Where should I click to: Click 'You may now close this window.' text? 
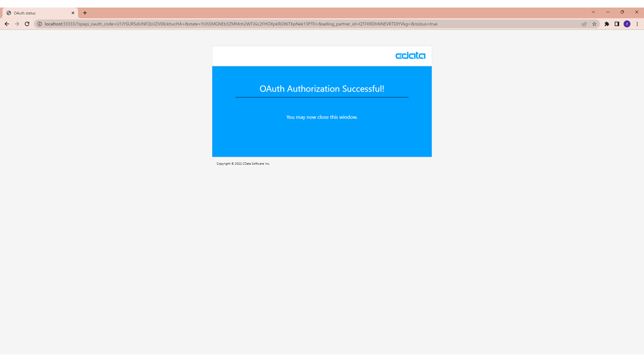point(322,117)
